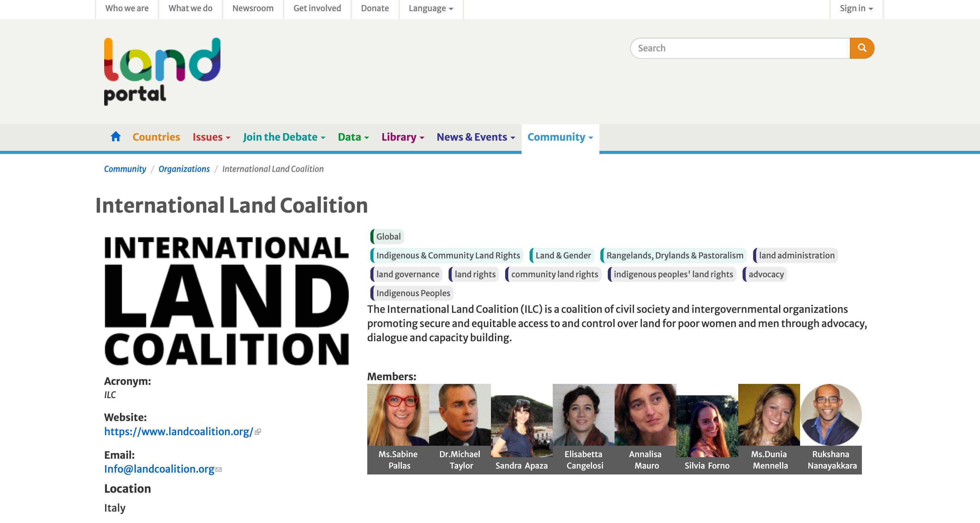Select the land governance tag
The height and width of the screenshot is (523, 980).
406,274
